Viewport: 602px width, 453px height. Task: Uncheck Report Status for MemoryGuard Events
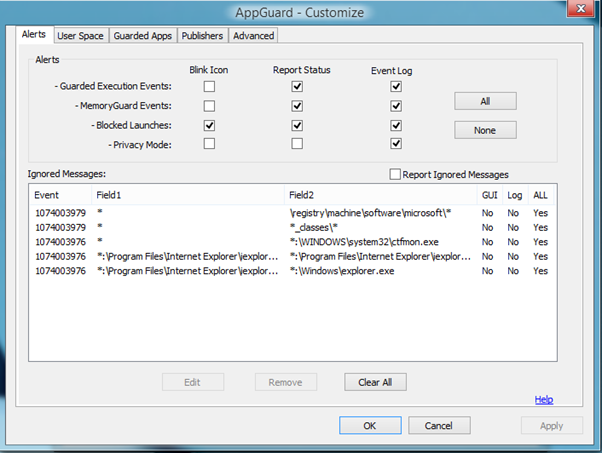click(296, 106)
